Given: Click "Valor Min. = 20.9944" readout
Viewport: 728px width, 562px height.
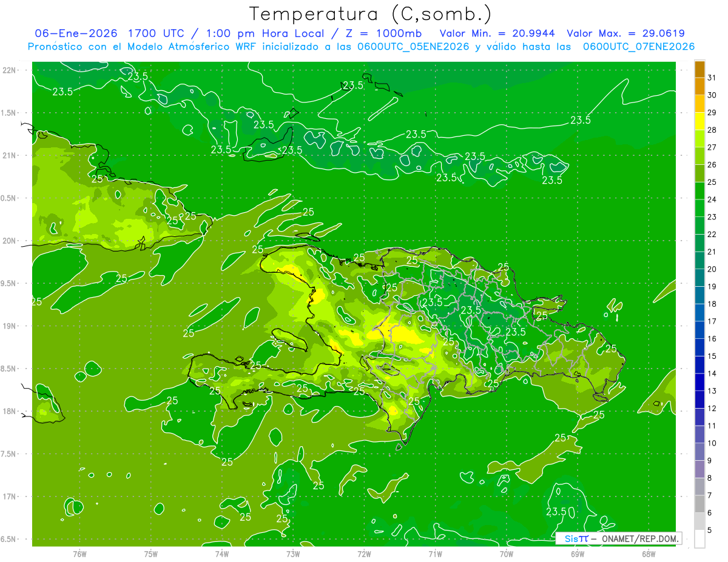Looking at the screenshot, I should 497,33.
